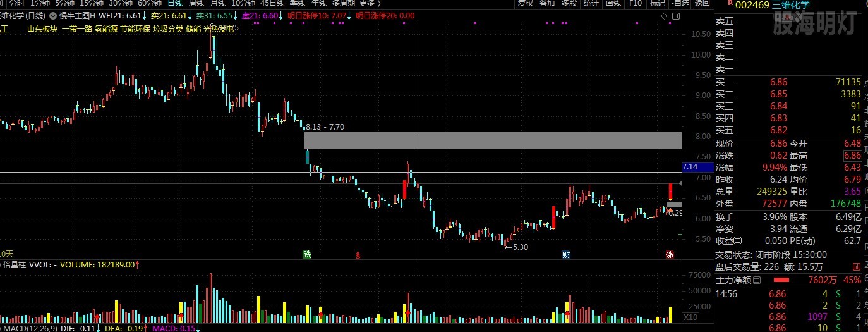Switch to the 分时 intraday chart tab
The image size is (868, 332).
(17, 3)
